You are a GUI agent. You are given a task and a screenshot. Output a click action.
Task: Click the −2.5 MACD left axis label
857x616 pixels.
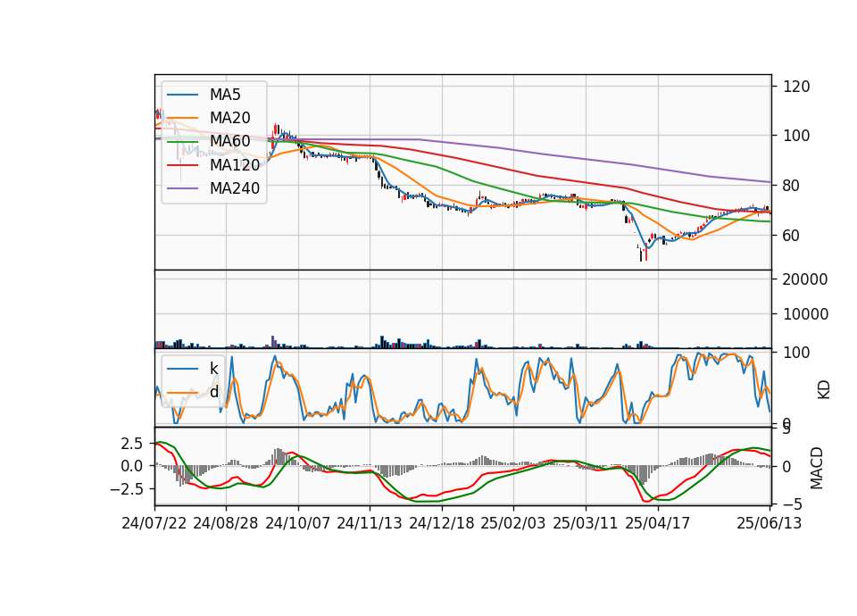127,488
